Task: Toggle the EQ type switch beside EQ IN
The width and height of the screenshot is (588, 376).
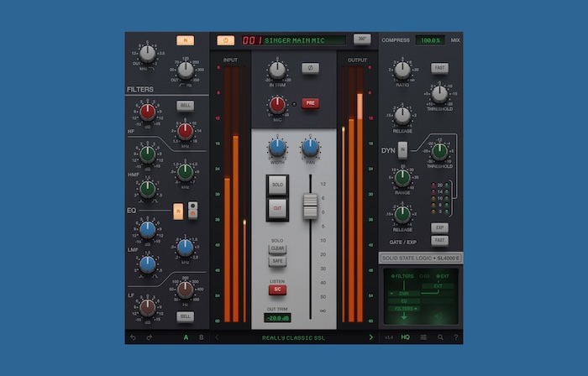Action: pyautogui.click(x=192, y=210)
